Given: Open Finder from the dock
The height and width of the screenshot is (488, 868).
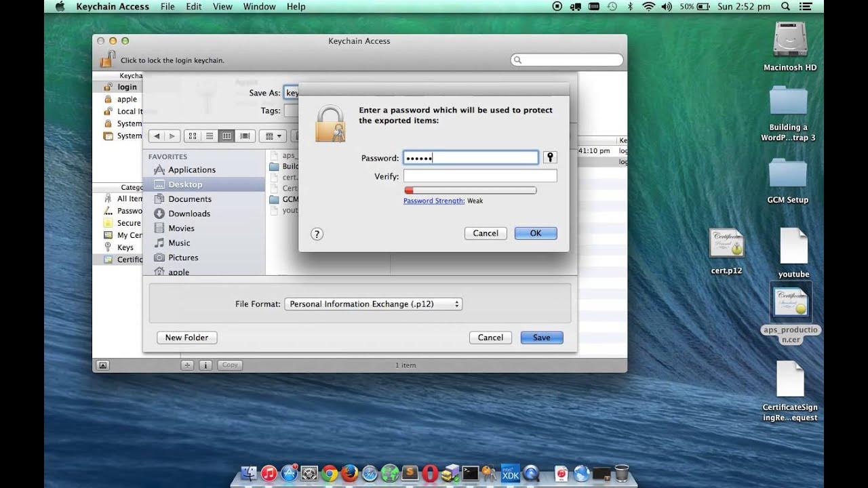Looking at the screenshot, I should click(x=250, y=473).
